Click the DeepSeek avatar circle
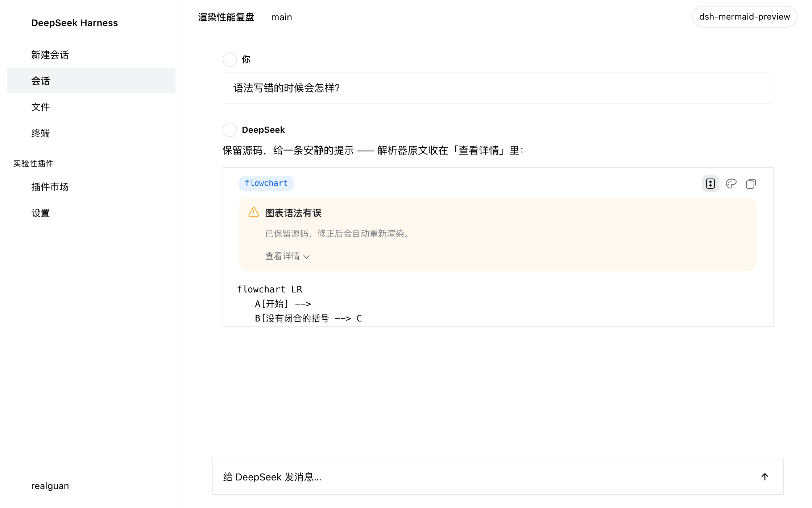 point(230,130)
